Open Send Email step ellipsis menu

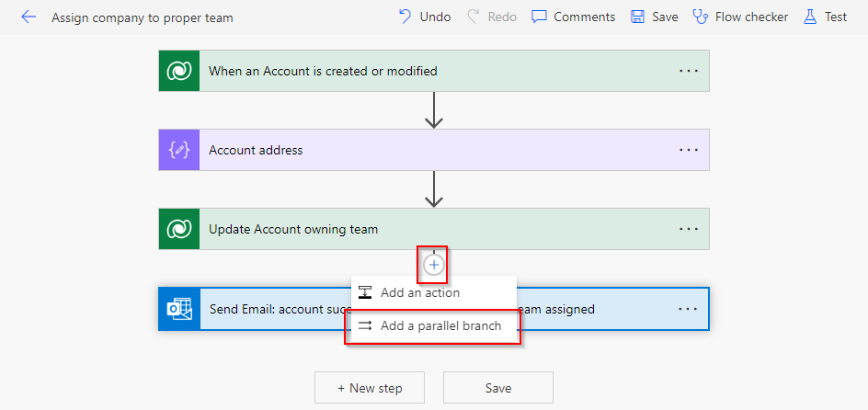[x=688, y=309]
